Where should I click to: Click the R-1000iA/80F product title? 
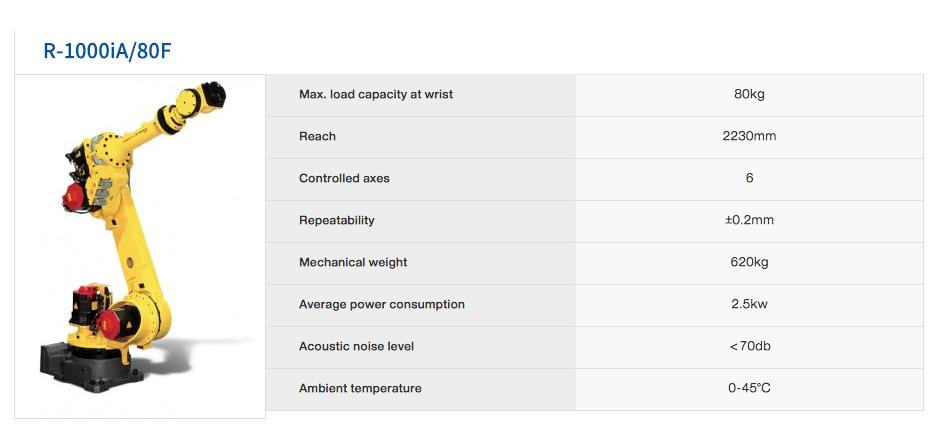click(101, 52)
